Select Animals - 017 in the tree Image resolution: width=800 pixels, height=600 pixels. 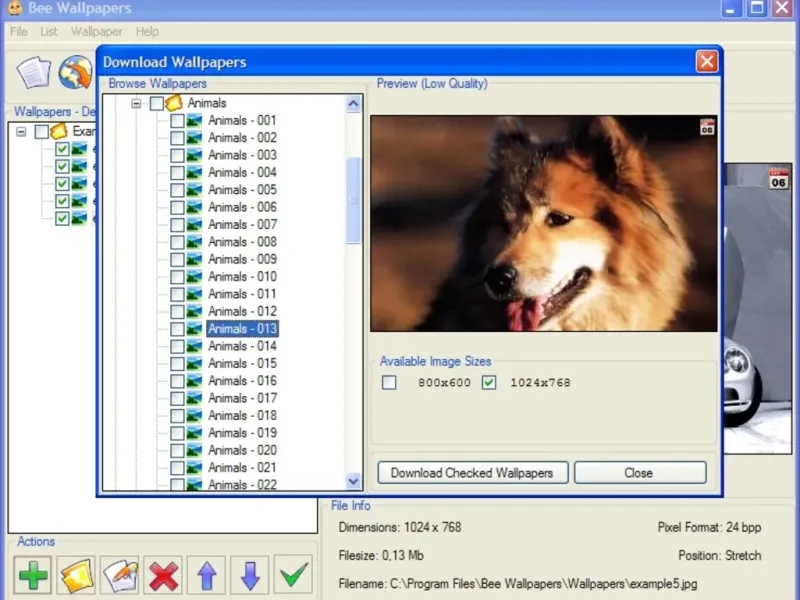click(x=242, y=398)
